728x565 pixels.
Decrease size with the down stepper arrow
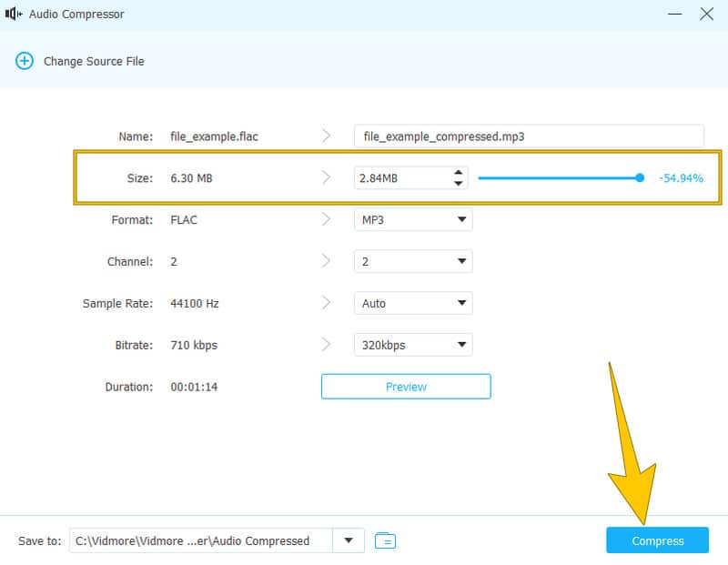[x=458, y=183]
